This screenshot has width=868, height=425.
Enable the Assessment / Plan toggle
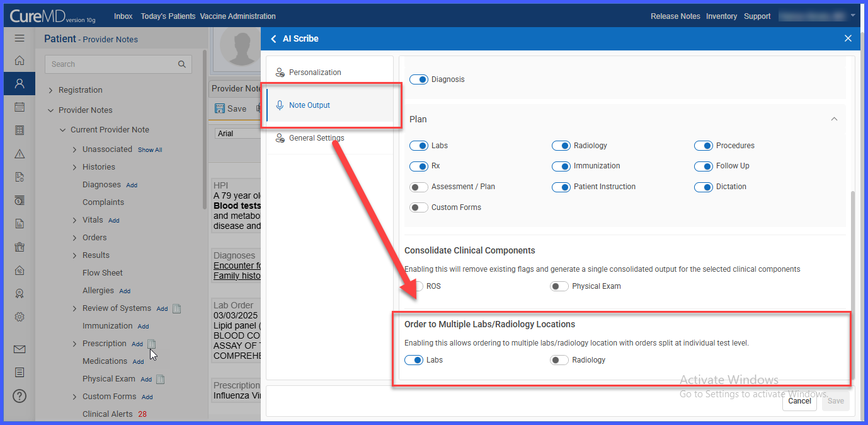tap(418, 187)
